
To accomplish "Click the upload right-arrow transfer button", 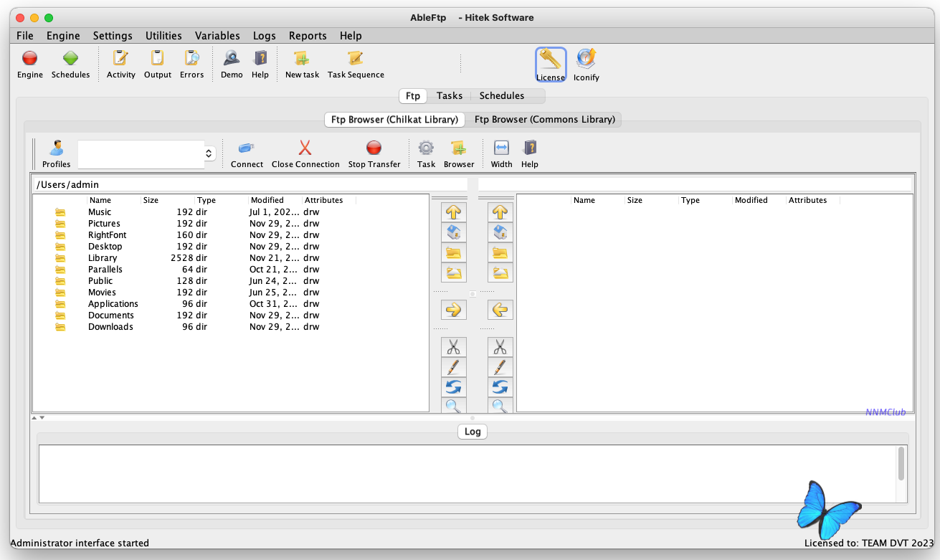I will pyautogui.click(x=453, y=310).
